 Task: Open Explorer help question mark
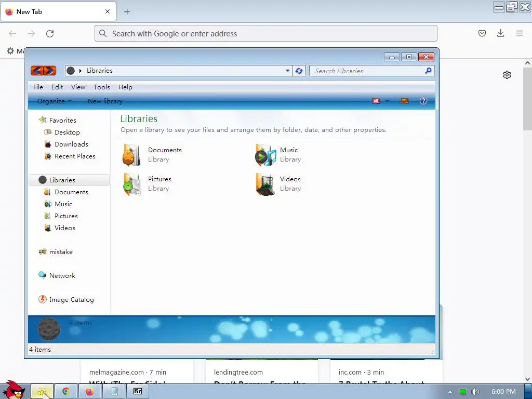[423, 101]
